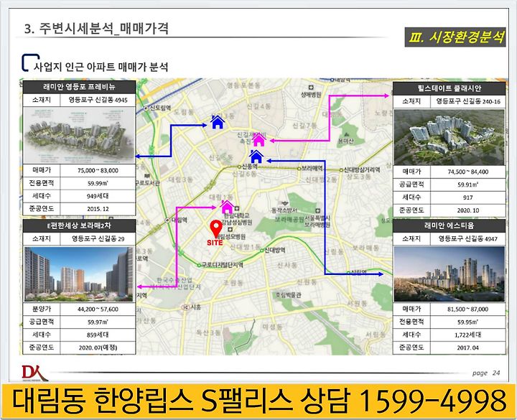Click the 917 household count cell
Image resolution: width=517 pixels, height=420 pixels.
click(x=468, y=197)
